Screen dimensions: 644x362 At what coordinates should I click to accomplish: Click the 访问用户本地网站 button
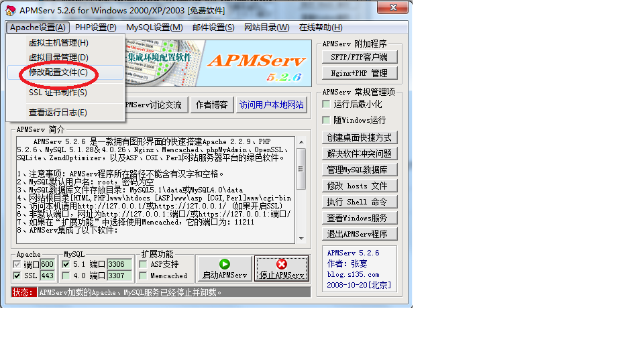(x=272, y=105)
